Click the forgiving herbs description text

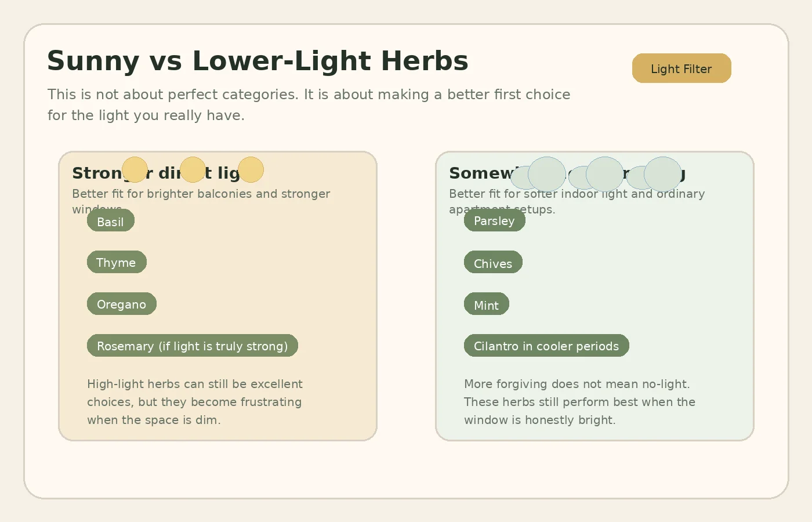coord(579,402)
